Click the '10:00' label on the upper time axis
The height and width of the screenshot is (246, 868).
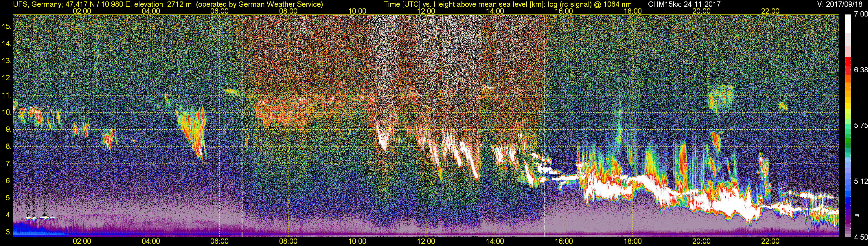tap(357, 11)
